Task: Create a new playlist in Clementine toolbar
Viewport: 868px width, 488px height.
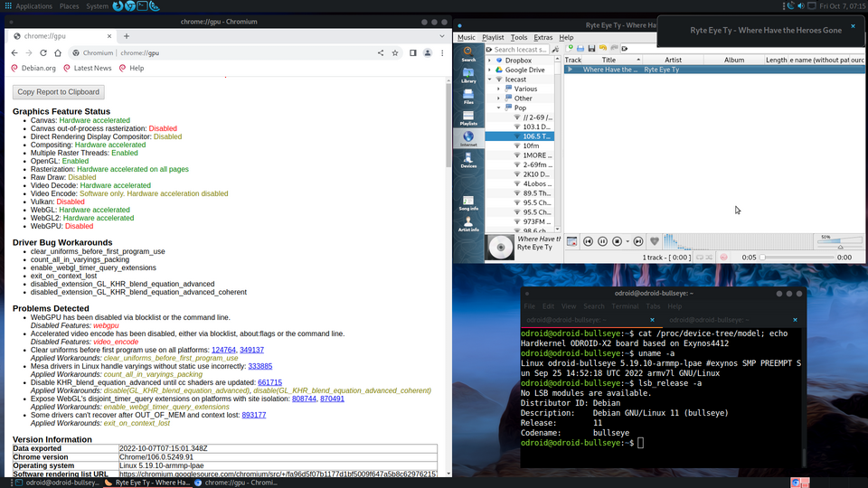Action: (570, 49)
